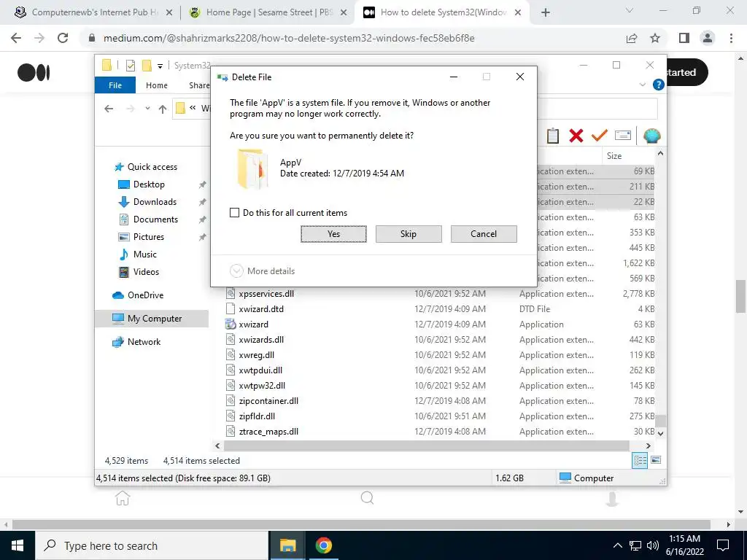Share this page from address bar

point(632,38)
